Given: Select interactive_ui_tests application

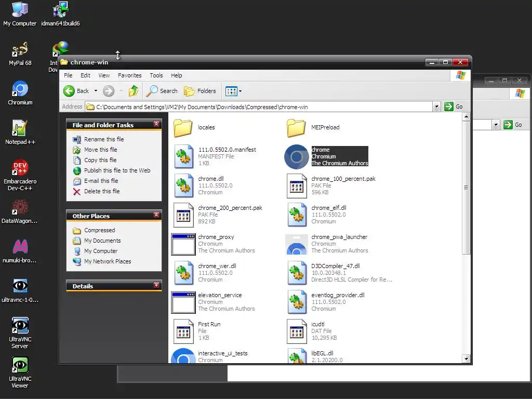Looking at the screenshot, I should click(210, 356).
